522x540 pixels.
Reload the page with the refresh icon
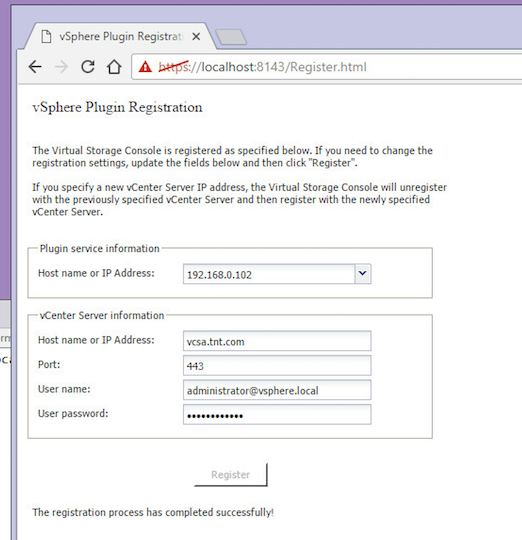pyautogui.click(x=88, y=66)
